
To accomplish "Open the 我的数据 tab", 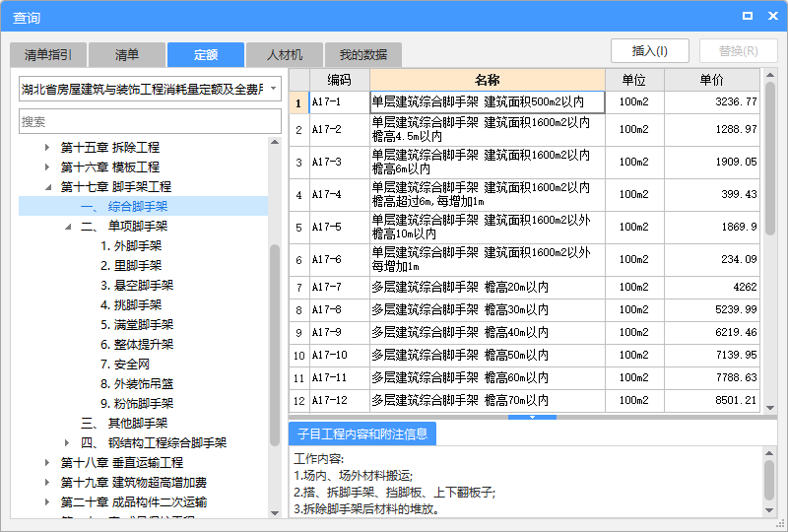I will (x=362, y=55).
